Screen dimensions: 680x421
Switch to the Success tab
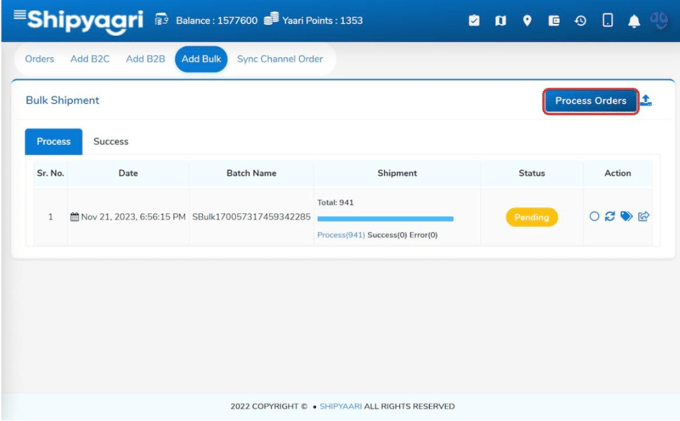111,142
